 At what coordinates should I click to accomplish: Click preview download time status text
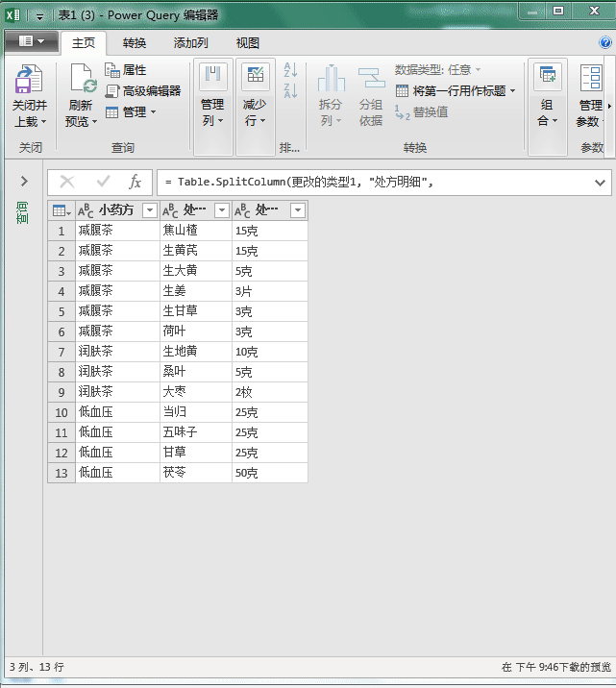click(x=556, y=667)
